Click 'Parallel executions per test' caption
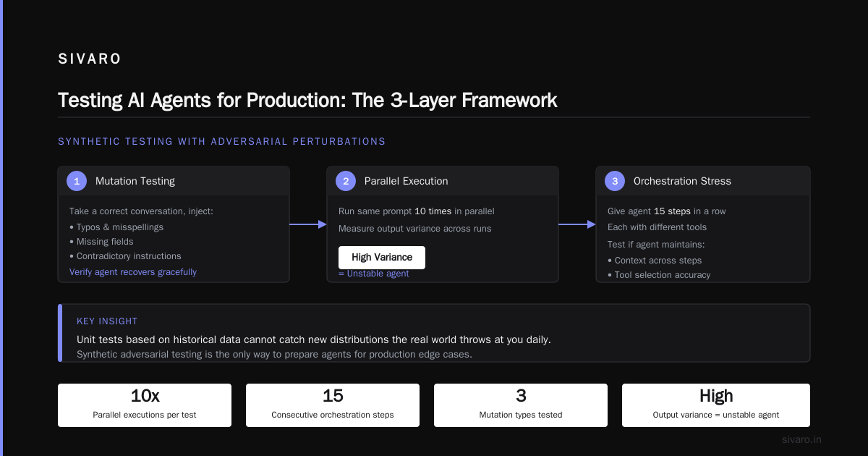The image size is (868, 456). (x=145, y=415)
